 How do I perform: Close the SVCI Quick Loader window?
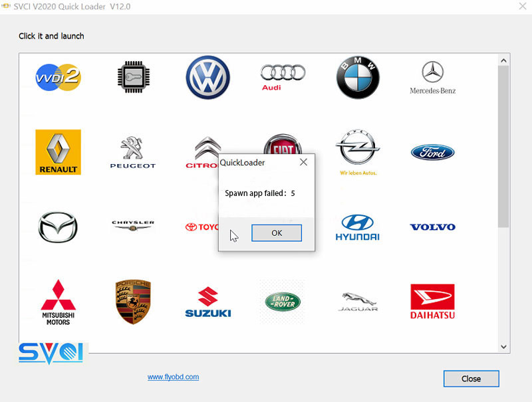tap(523, 6)
